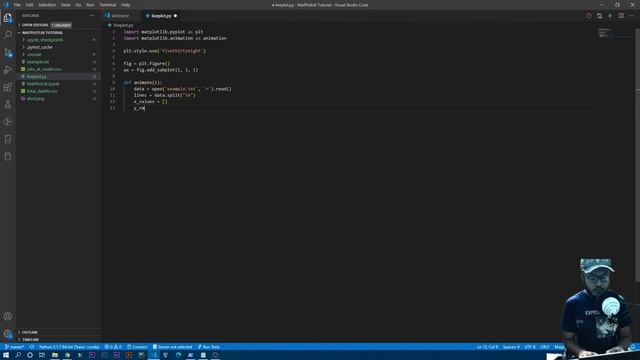Click the Spaces indentation setting
Viewport: 640px width, 360px height.
coord(511,347)
